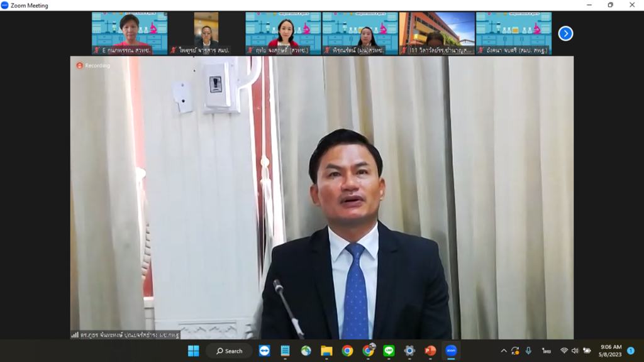Expand hidden icons in the system tray
Viewport: 644px width, 362px height.
[x=503, y=351]
